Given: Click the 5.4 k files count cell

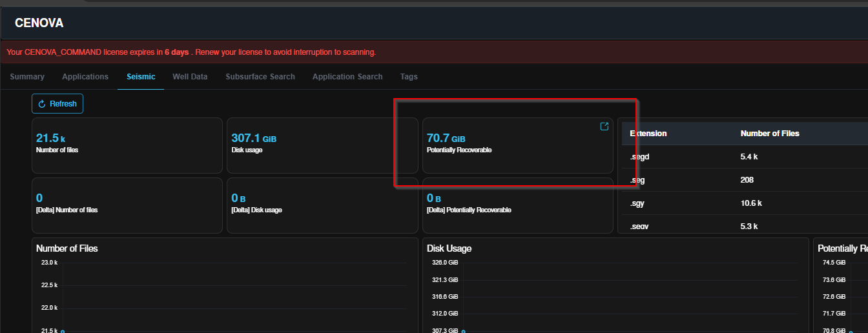Looking at the screenshot, I should 749,157.
